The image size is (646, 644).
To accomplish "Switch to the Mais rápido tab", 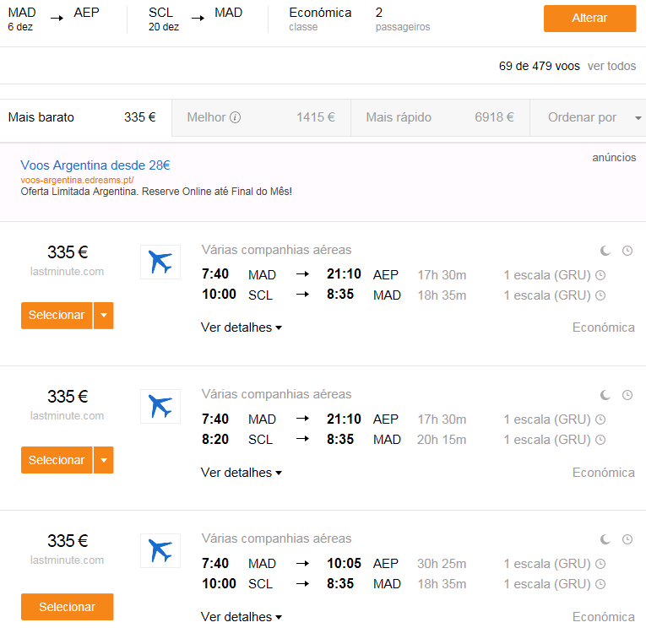I will (440, 118).
